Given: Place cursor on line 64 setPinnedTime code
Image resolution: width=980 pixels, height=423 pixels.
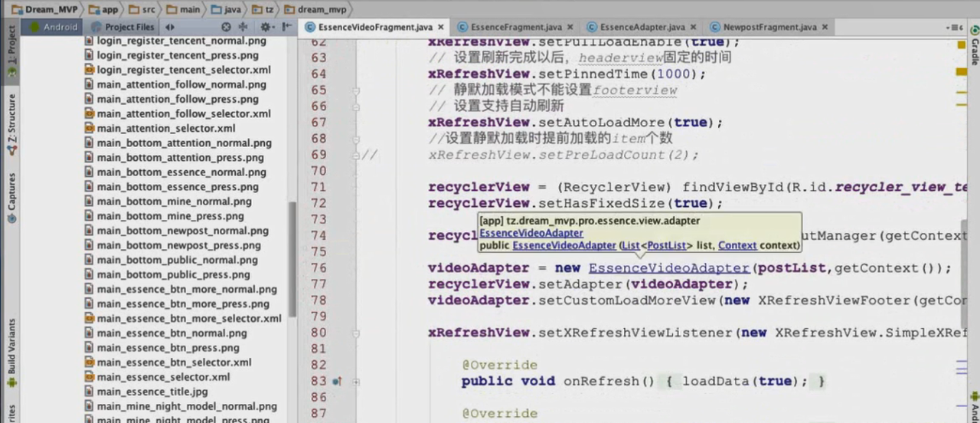Looking at the screenshot, I should click(567, 74).
